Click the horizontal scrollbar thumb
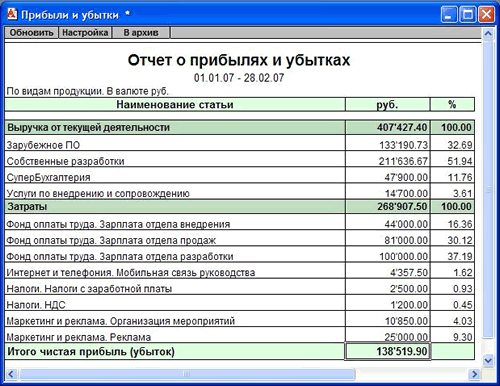The image size is (500, 386). [x=187, y=374]
